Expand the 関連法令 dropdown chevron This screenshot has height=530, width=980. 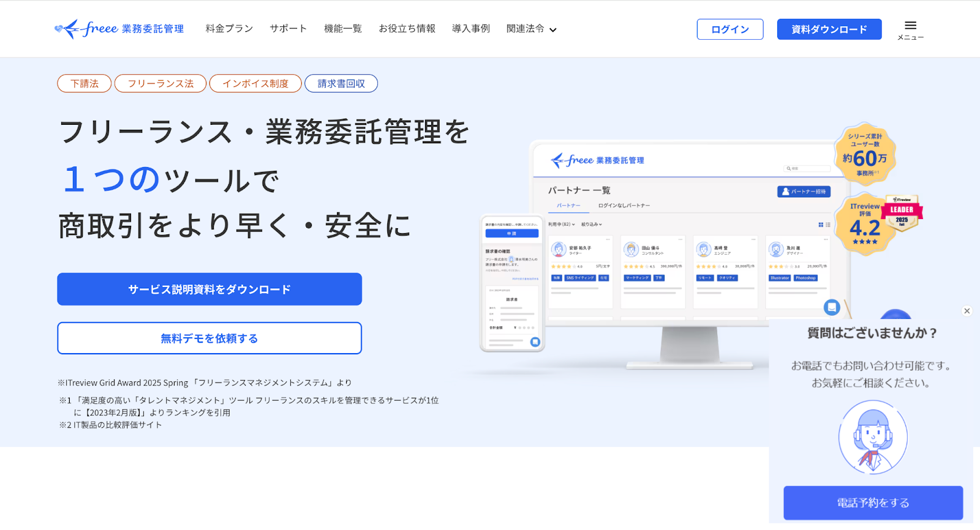(552, 29)
